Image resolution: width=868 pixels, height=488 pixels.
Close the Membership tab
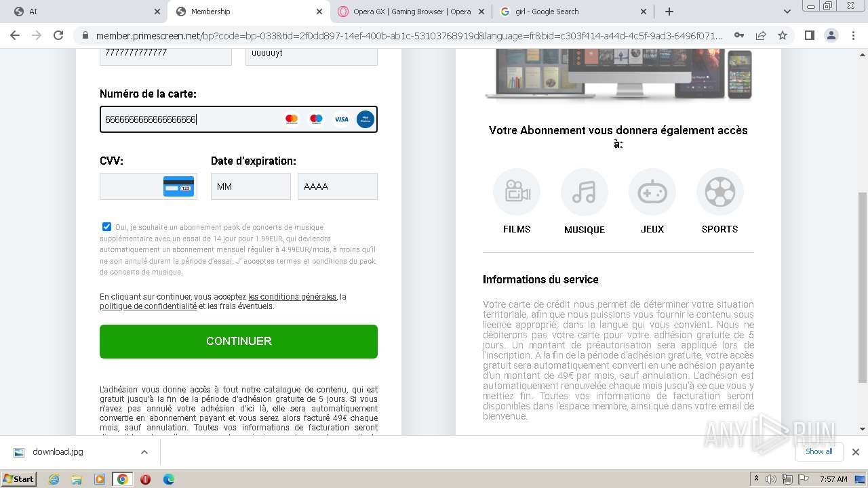[319, 12]
